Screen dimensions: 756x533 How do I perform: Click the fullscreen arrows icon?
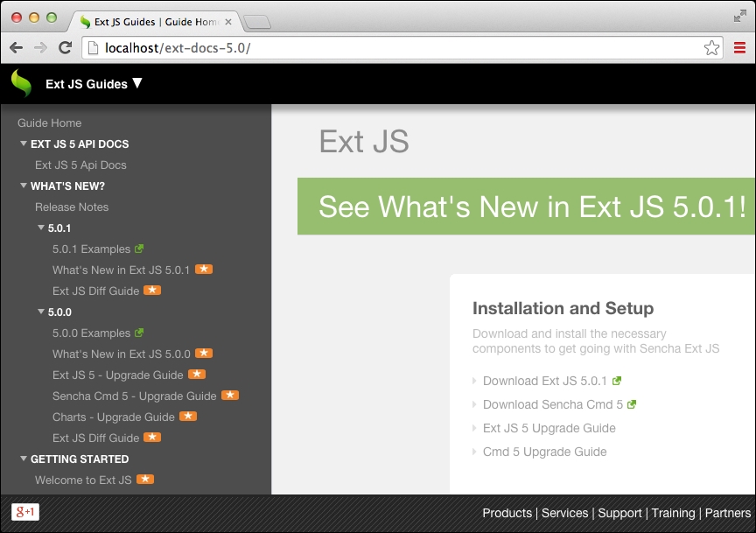(739, 17)
